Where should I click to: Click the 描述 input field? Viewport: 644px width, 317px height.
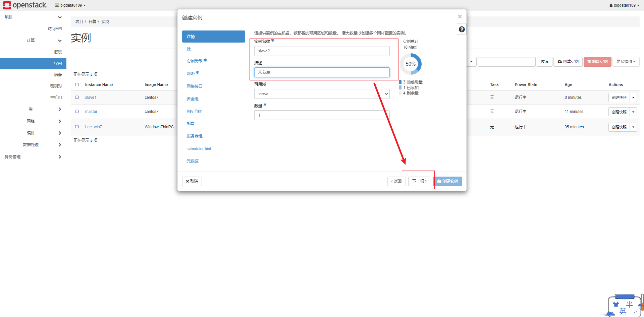(x=322, y=72)
